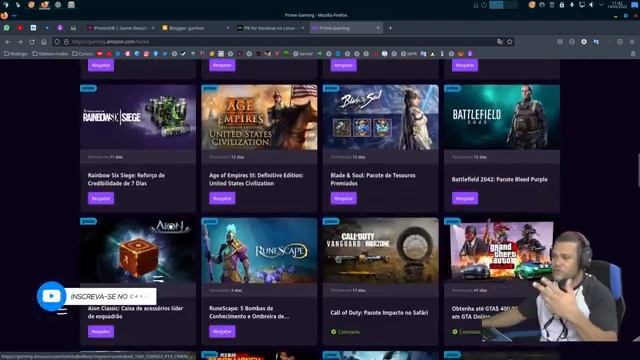Screen dimensions: 640x360
Task: Open the Firefox hamburger application menu
Action: click(632, 42)
